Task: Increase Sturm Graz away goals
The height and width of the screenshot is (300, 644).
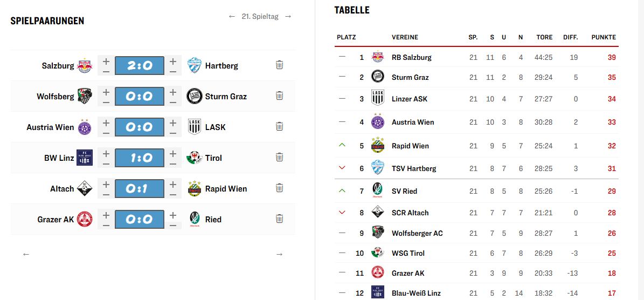Action: [x=172, y=92]
